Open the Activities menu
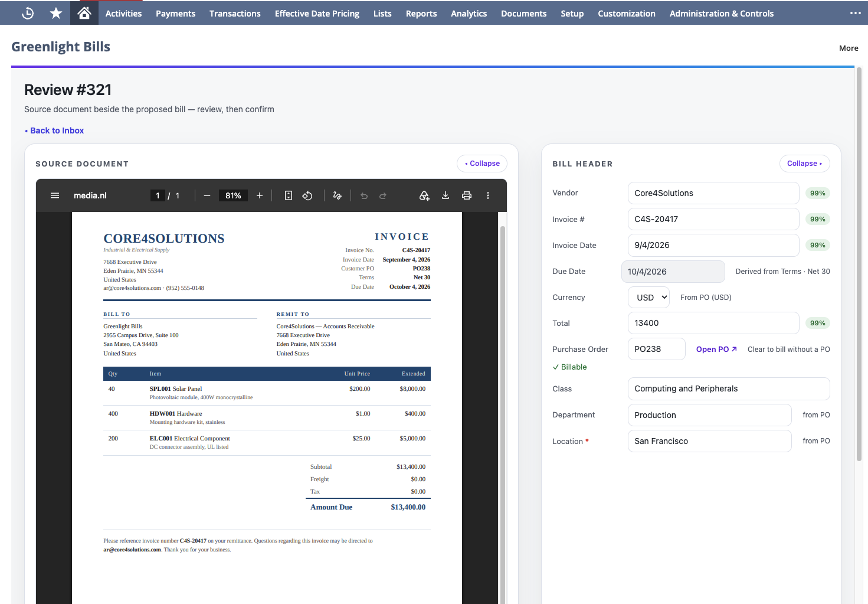The image size is (868, 604). (123, 13)
